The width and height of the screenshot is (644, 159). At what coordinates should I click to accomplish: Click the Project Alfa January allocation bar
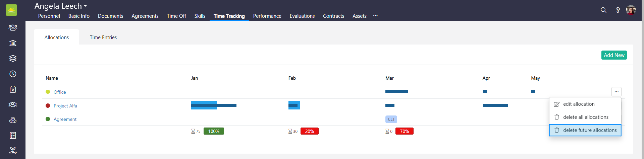(x=214, y=105)
